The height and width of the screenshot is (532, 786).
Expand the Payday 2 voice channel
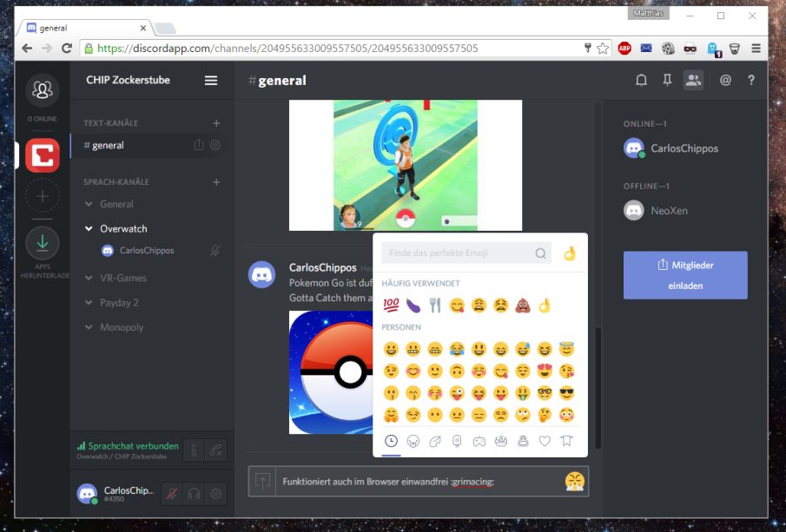tap(89, 303)
